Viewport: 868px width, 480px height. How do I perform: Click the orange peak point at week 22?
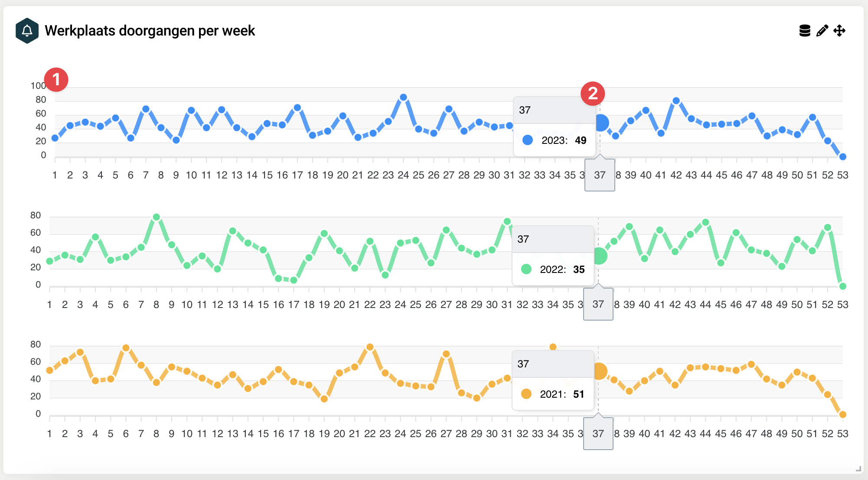370,347
